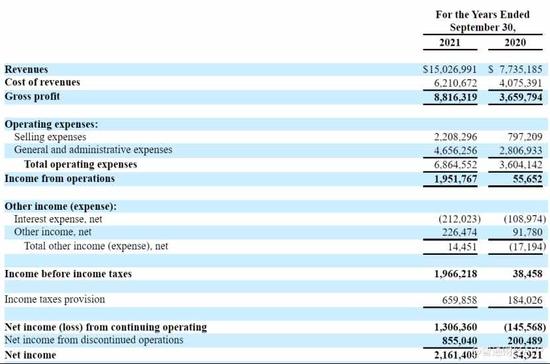Image resolution: width=550 pixels, height=364 pixels.
Task: Click gross profit value 8,816,319
Action: tap(455, 97)
